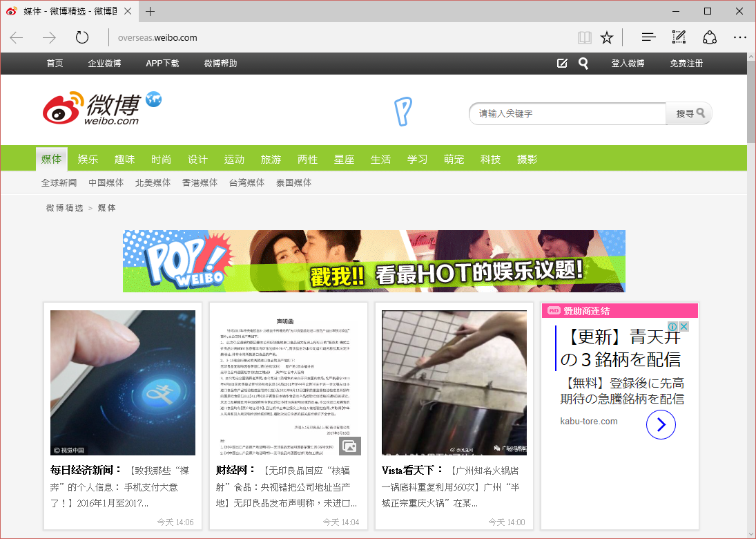This screenshot has width=756, height=539.
Task: Open a new browser tab
Action: point(150,11)
